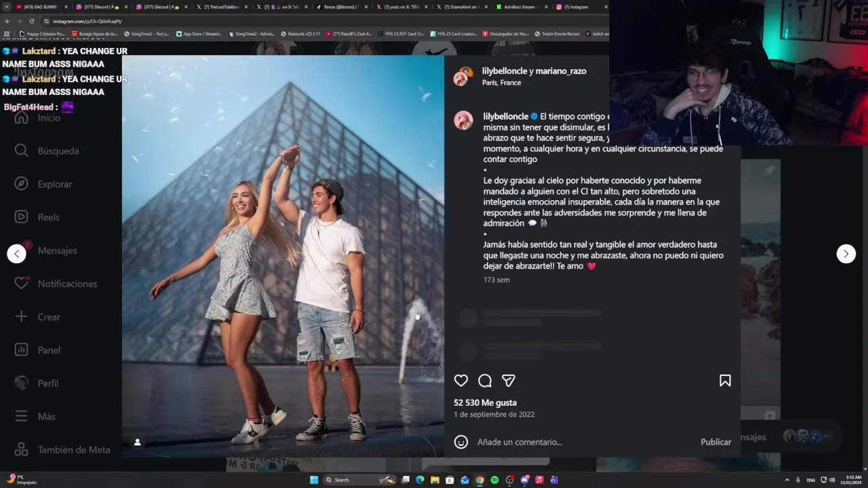Go to the next post arrow

pos(846,253)
